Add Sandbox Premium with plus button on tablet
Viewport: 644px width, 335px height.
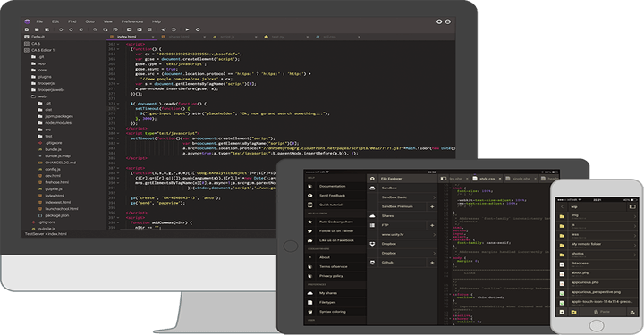[x=432, y=206]
